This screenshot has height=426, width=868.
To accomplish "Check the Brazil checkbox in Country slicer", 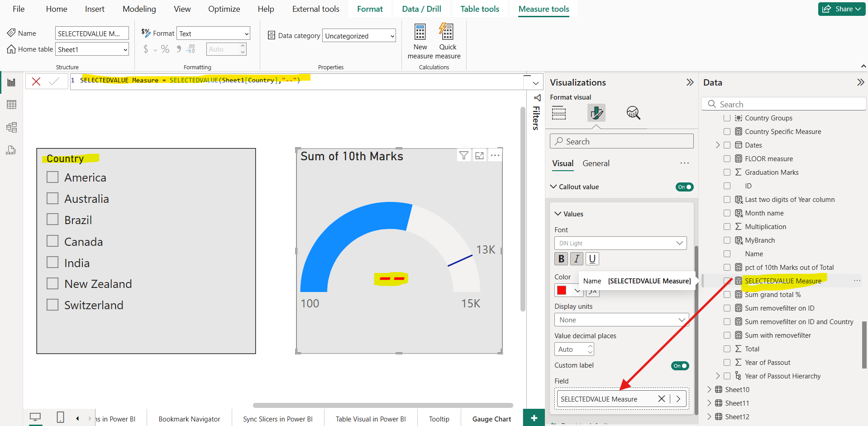I will [53, 220].
